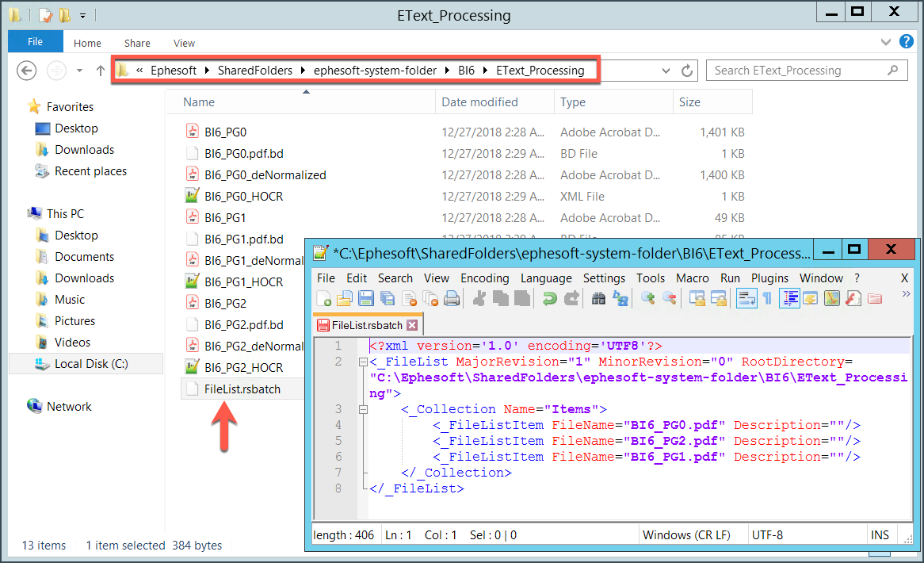924x563 pixels.
Task: Save the file with the floppy icon
Action: tap(366, 299)
